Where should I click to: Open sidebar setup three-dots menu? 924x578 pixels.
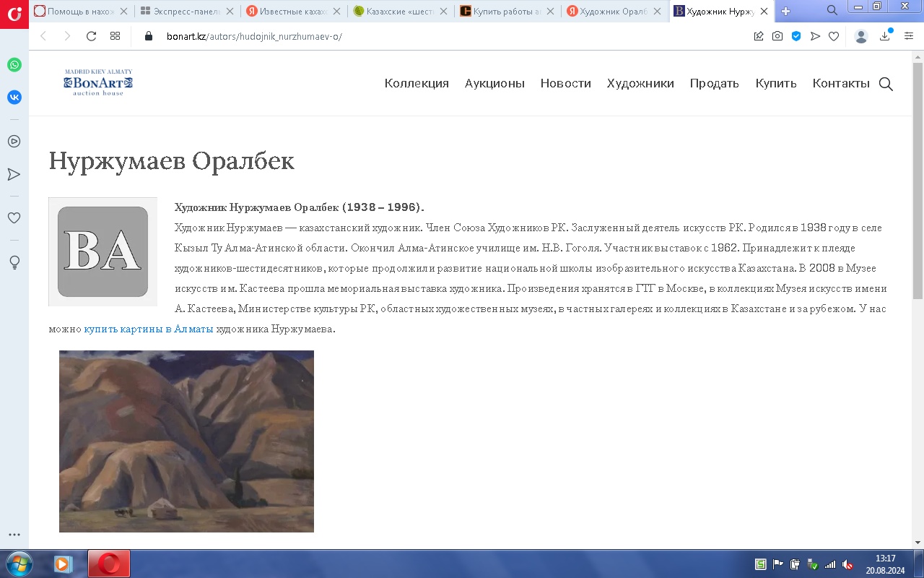pyautogui.click(x=14, y=535)
